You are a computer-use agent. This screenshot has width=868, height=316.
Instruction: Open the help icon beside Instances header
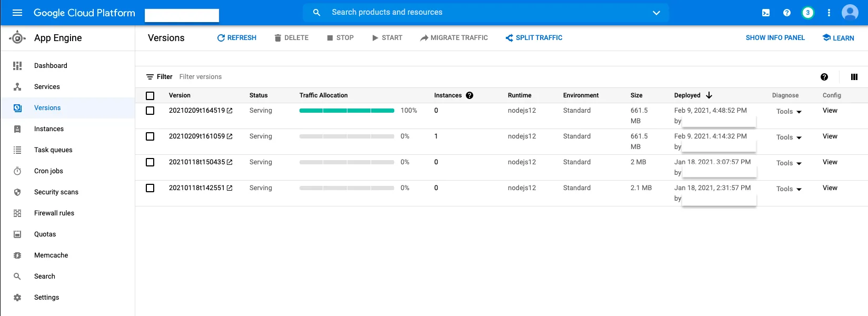[x=470, y=95]
